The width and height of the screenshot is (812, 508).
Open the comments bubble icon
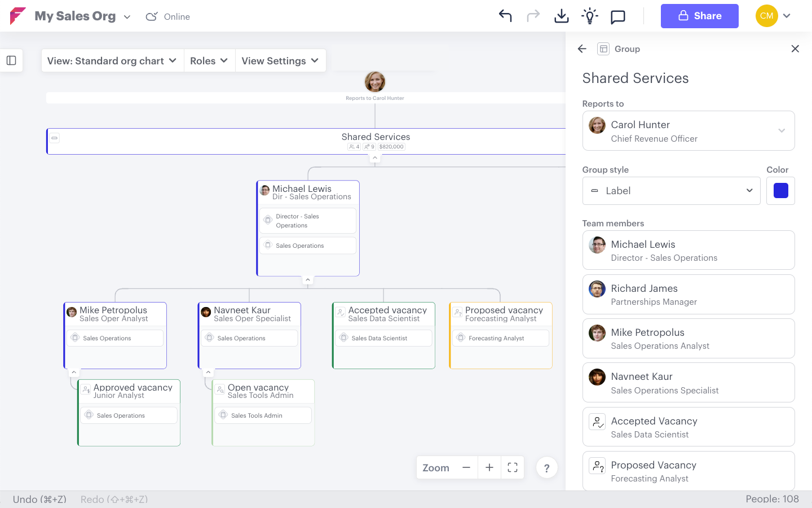618,16
